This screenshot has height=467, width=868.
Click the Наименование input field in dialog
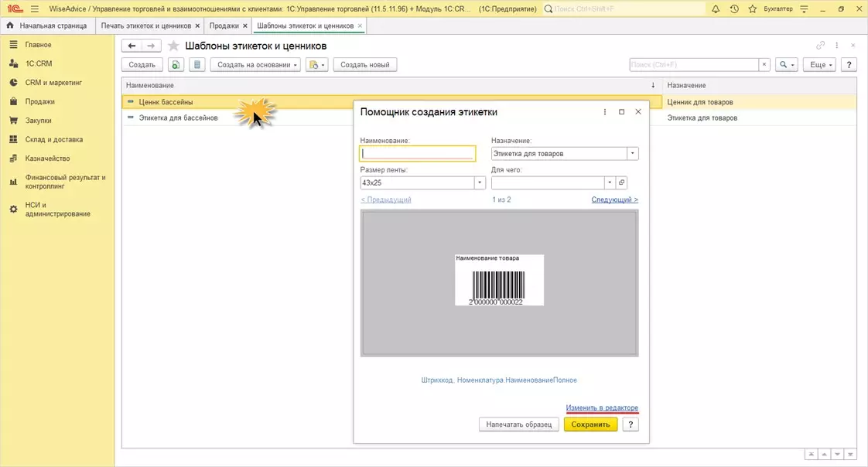417,154
